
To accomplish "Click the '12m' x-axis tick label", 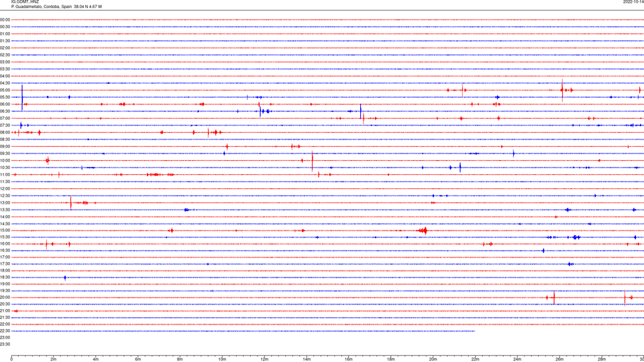I will (x=264, y=359).
